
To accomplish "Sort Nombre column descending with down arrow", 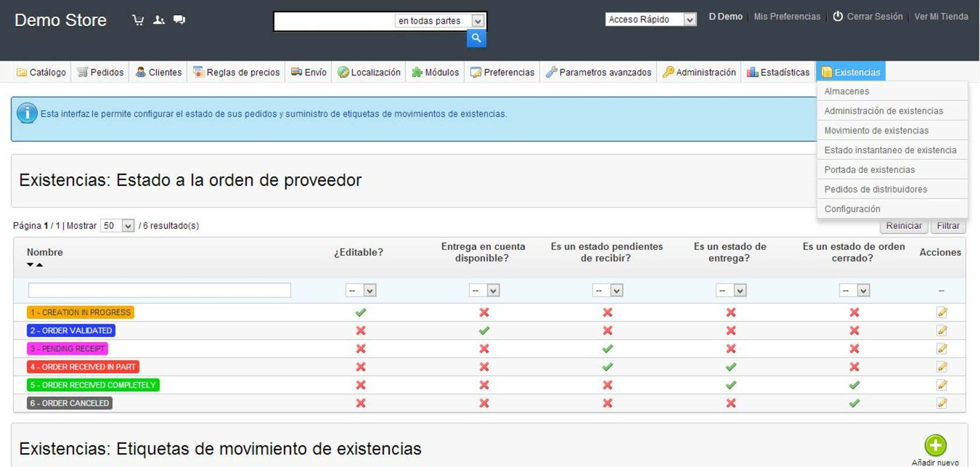I will point(30,265).
